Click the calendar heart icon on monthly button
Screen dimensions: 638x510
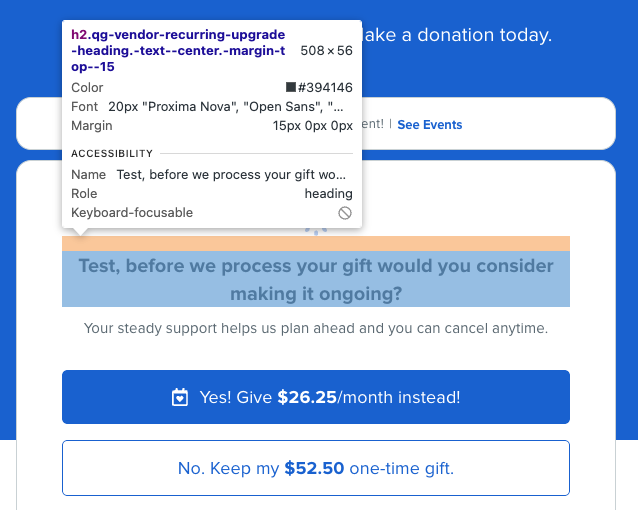click(180, 397)
